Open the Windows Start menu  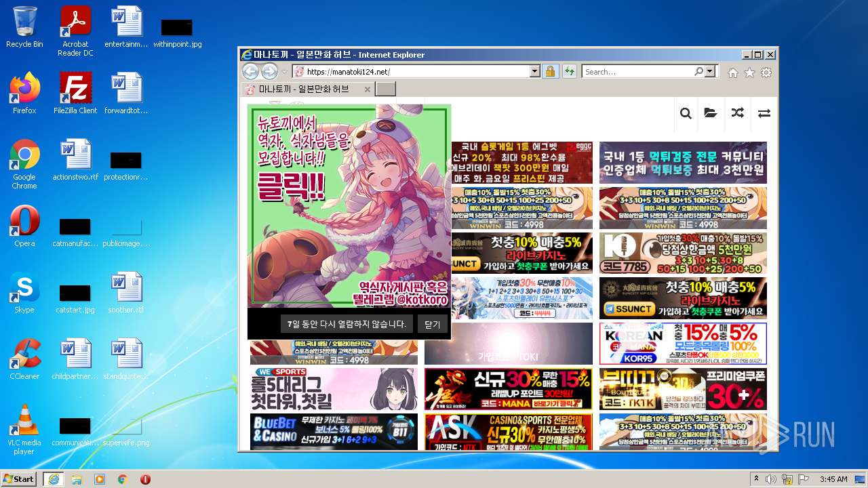tap(19, 479)
